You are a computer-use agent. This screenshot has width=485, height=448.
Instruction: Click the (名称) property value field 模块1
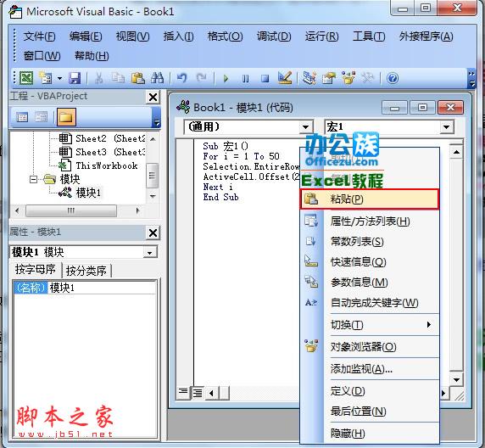click(x=102, y=288)
